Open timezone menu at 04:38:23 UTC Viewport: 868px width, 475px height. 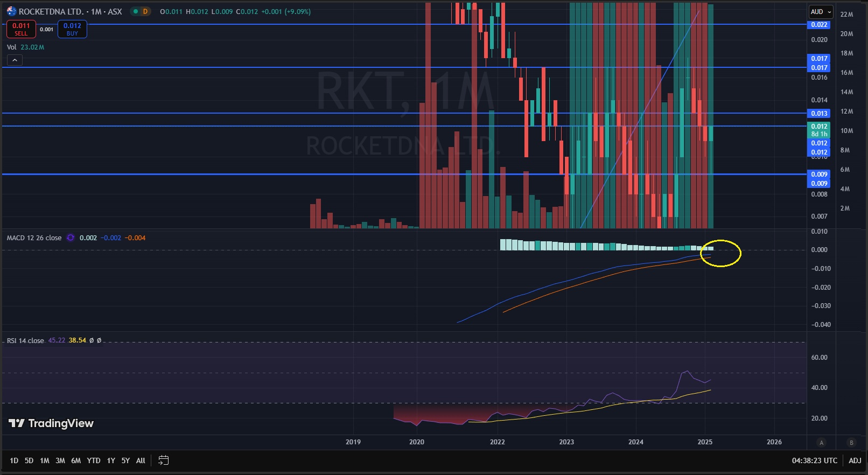tap(814, 460)
